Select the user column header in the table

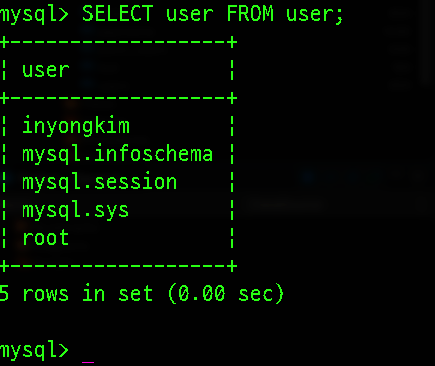tap(46, 70)
